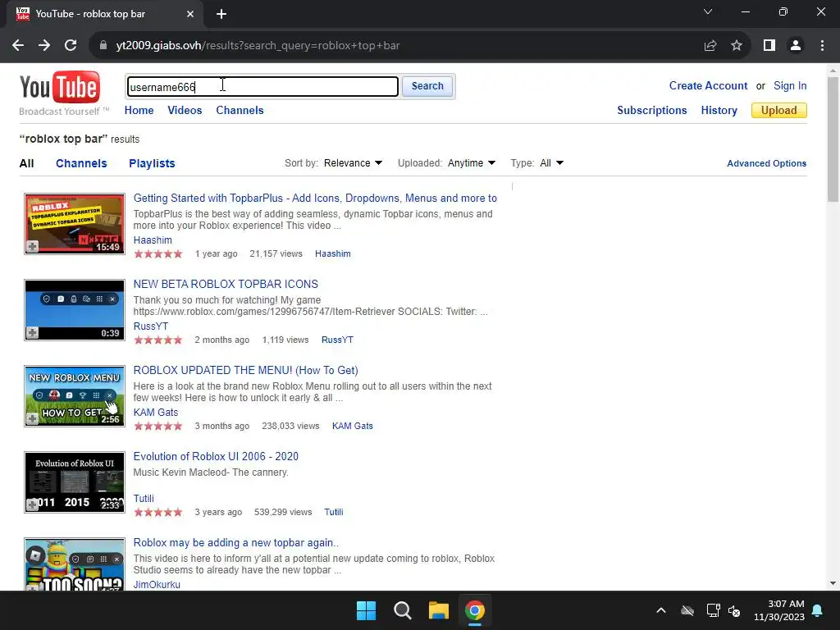
Task: Go back to previous page in Chrome
Action: (x=18, y=46)
